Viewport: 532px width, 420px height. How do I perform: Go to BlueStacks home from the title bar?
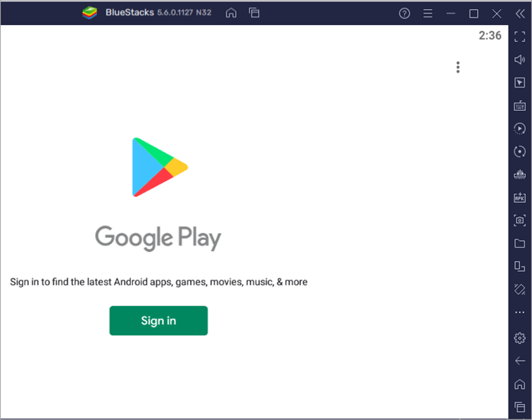pos(231,13)
